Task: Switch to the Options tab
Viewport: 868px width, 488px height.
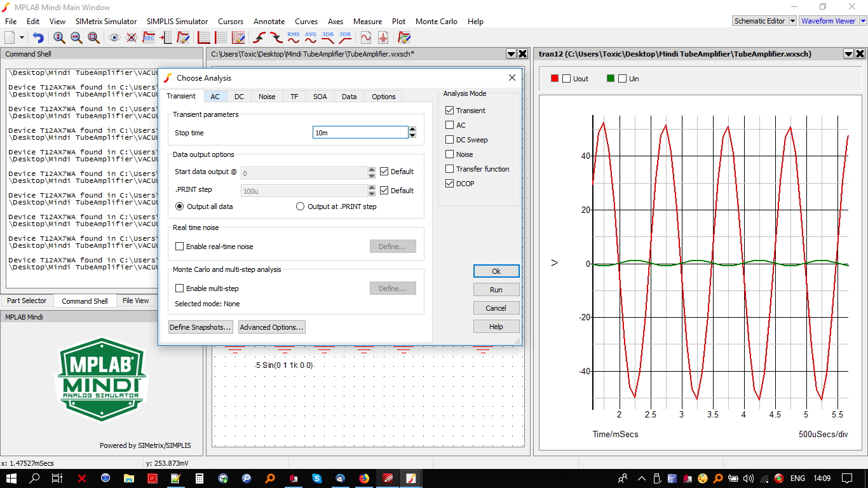Action: [x=384, y=97]
